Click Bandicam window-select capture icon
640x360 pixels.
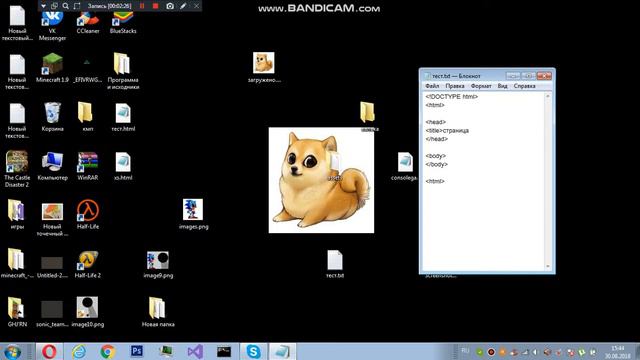(x=54, y=6)
